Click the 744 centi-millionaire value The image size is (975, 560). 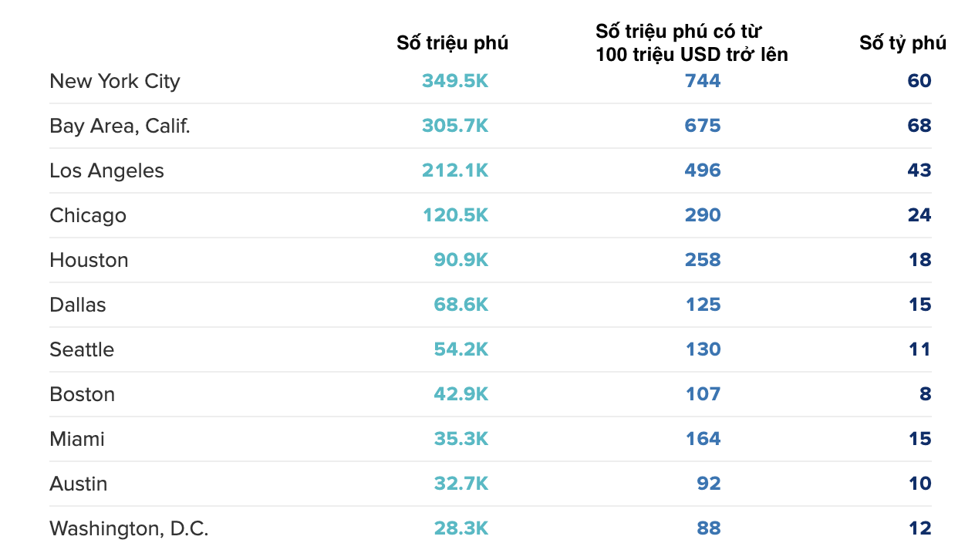pyautogui.click(x=703, y=81)
